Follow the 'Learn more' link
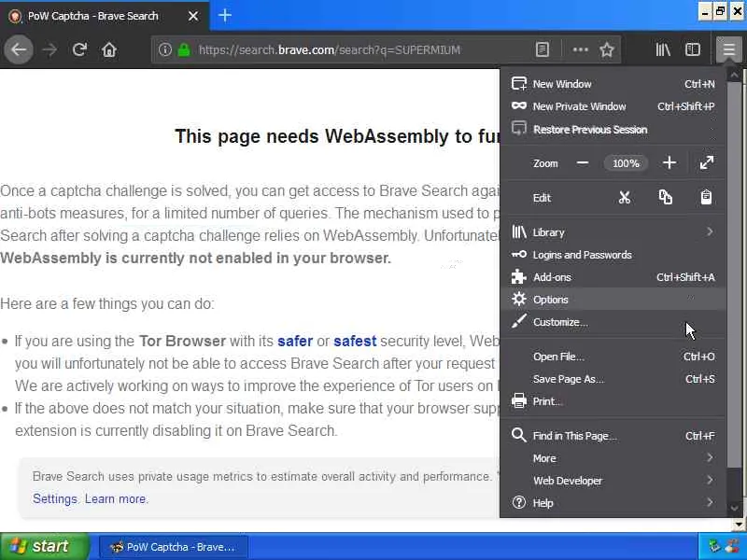The image size is (747, 560). click(117, 499)
